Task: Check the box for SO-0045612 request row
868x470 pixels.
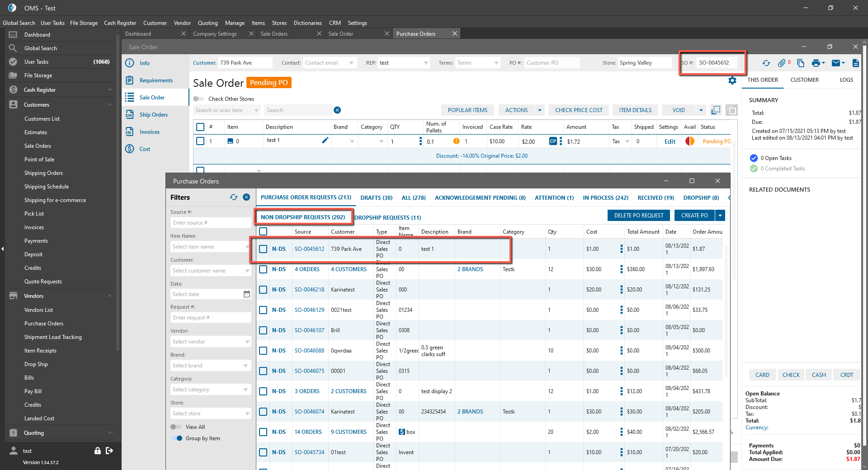Action: 263,249
